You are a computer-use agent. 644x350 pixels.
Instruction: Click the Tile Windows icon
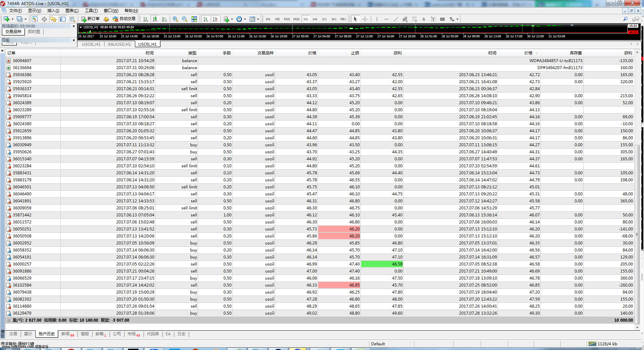click(x=194, y=19)
